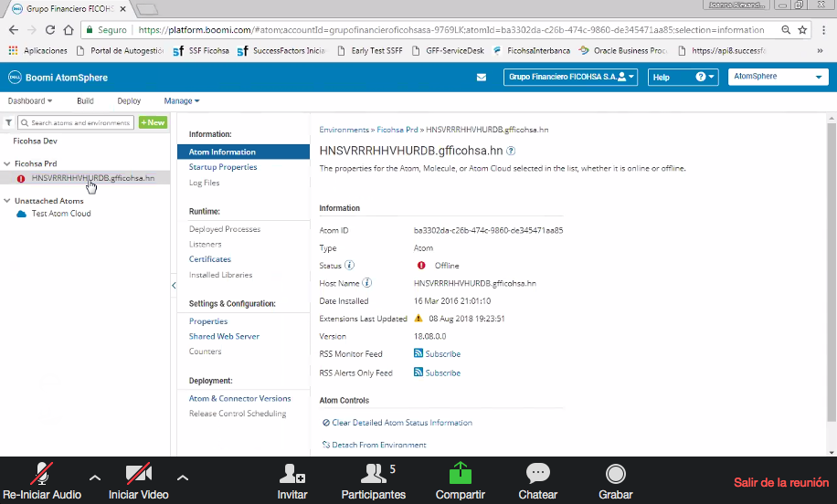This screenshot has height=504, width=837.
Task: Open Oracle Business Proc bookmark
Action: click(623, 50)
